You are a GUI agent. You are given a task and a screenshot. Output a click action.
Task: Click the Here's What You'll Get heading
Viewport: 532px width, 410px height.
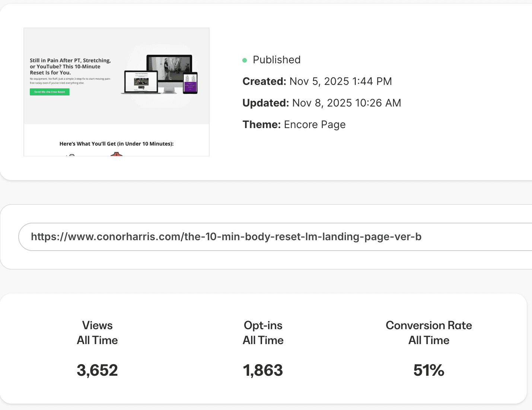coord(117,144)
